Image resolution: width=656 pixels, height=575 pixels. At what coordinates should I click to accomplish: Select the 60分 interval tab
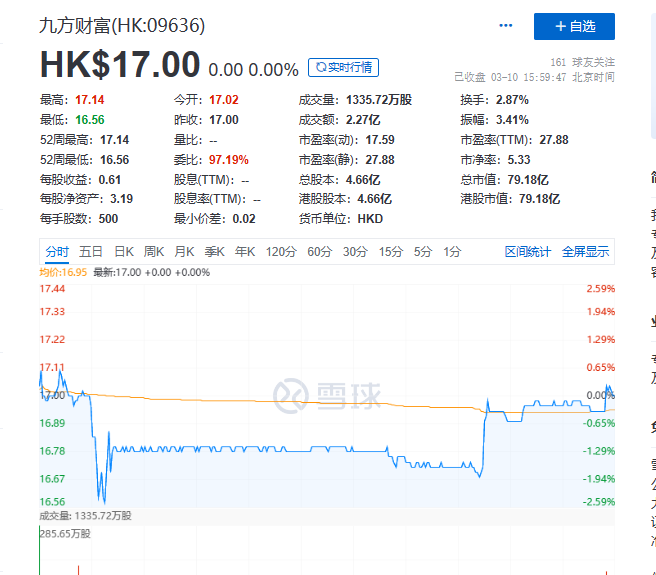(x=320, y=252)
